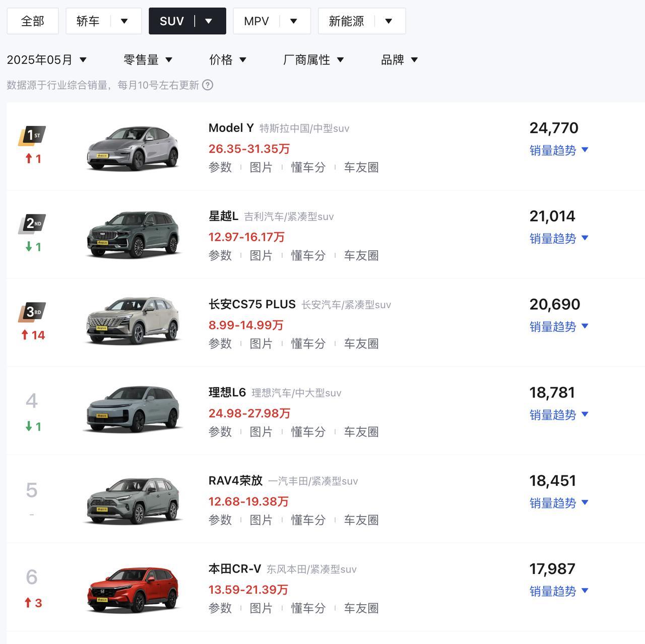View 图片 for 本田CR-V

tap(261, 608)
